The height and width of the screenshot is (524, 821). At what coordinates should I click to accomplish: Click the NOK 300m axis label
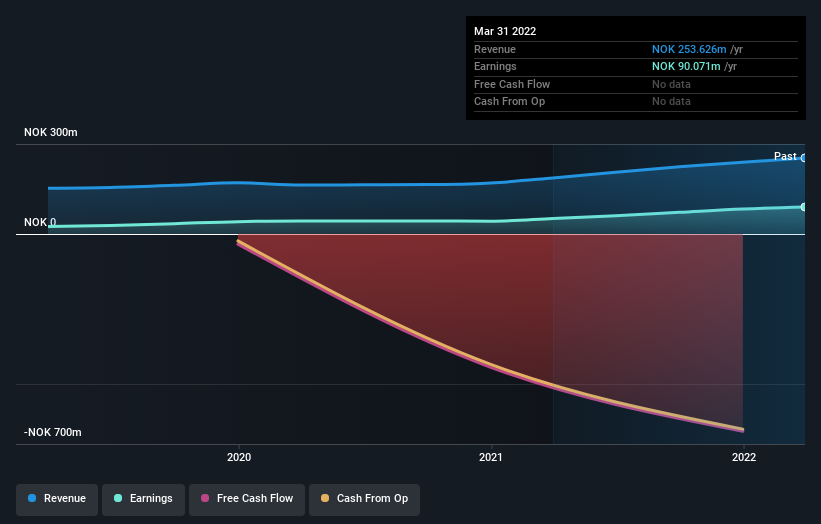point(51,132)
